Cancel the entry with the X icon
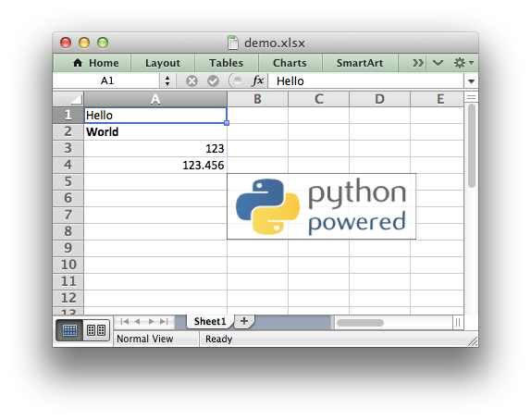Image resolution: width=531 pixels, height=420 pixels. click(191, 81)
